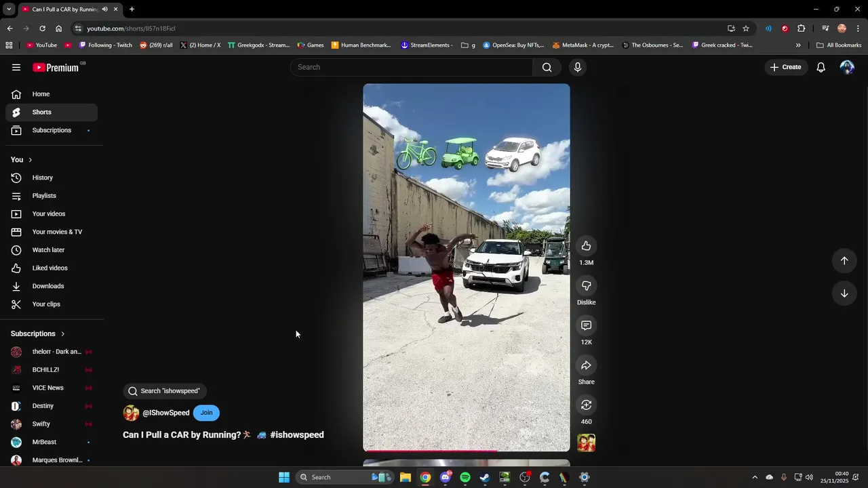This screenshot has width=868, height=488.
Task: Click the Share arrow icon
Action: 587,366
